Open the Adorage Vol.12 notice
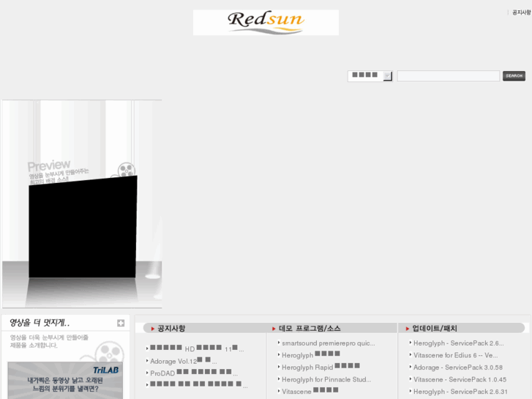This screenshot has height=399, width=532. tap(183, 361)
